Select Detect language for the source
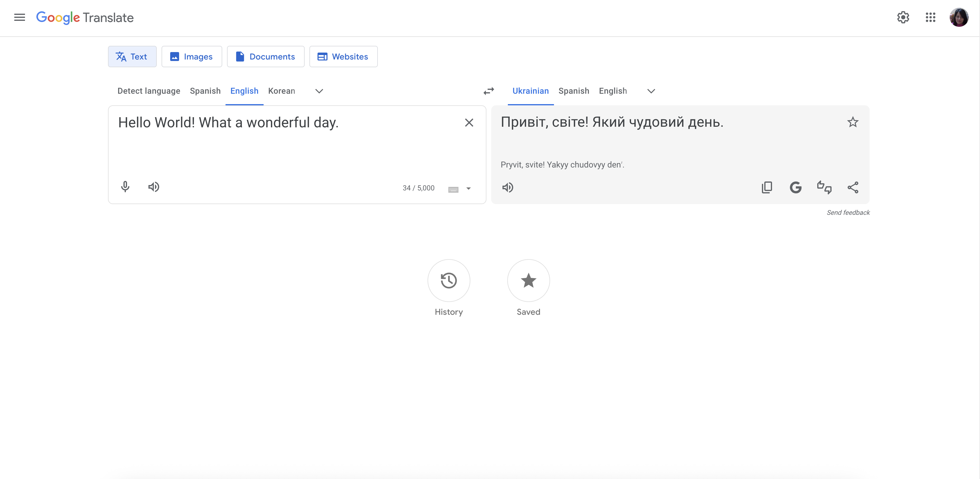980x479 pixels. point(148,91)
